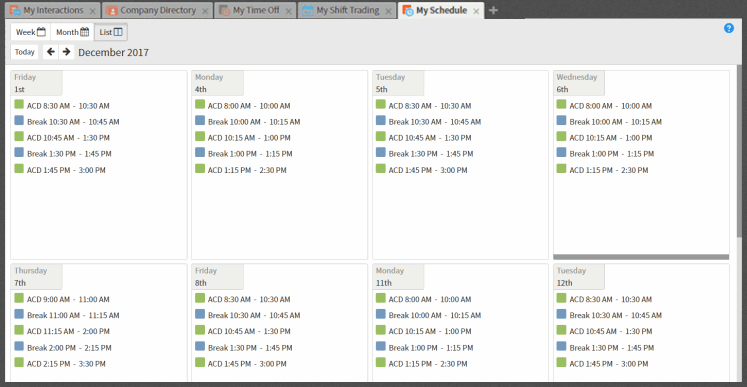Open the My Time Off tab
The image size is (747, 387).
pyautogui.click(x=255, y=10)
